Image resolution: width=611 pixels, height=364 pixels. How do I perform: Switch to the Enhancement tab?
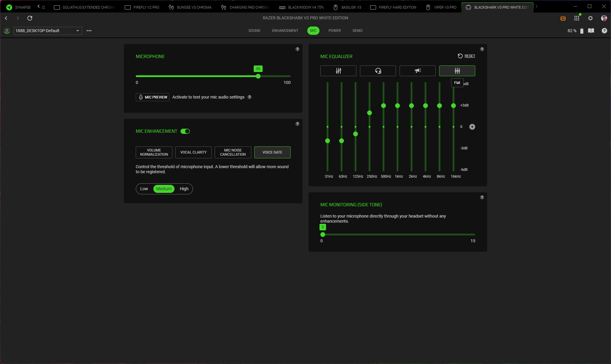click(285, 31)
